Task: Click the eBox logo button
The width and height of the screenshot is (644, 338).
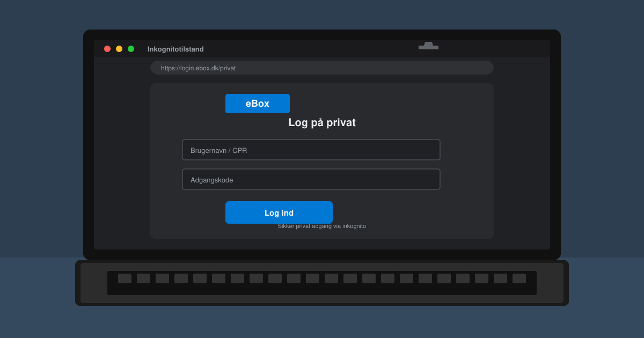Action: pyautogui.click(x=258, y=104)
